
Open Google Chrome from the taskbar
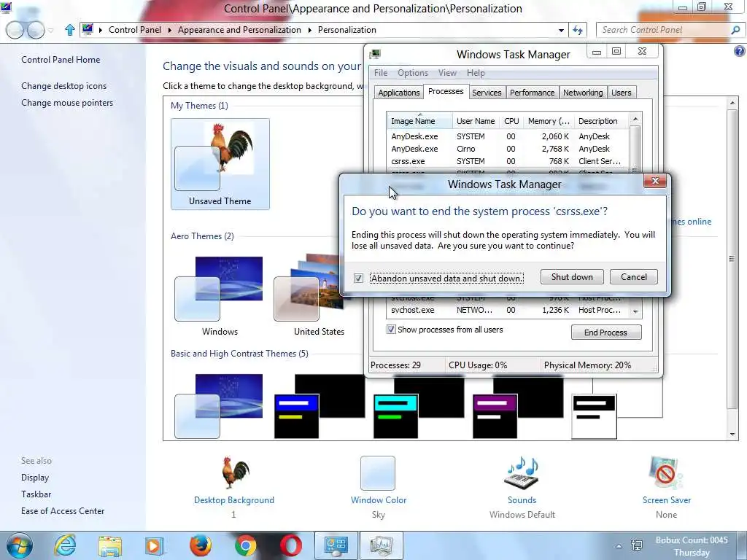pos(245,545)
